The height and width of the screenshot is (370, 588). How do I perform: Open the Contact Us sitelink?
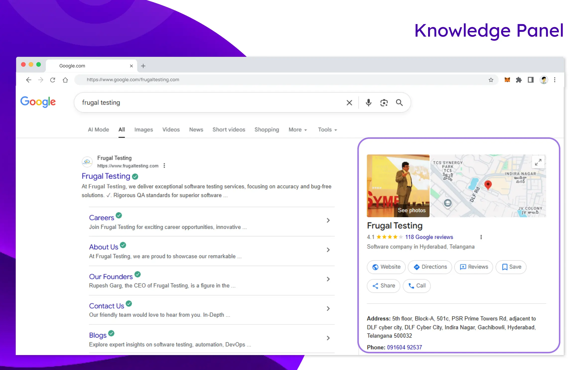point(107,306)
